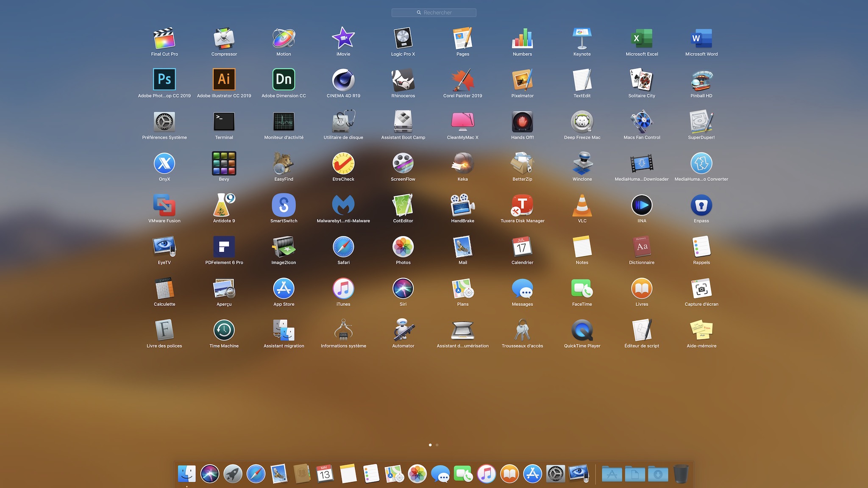Launch Adobe Photoshop CC 2019
868x488 pixels.
click(164, 79)
